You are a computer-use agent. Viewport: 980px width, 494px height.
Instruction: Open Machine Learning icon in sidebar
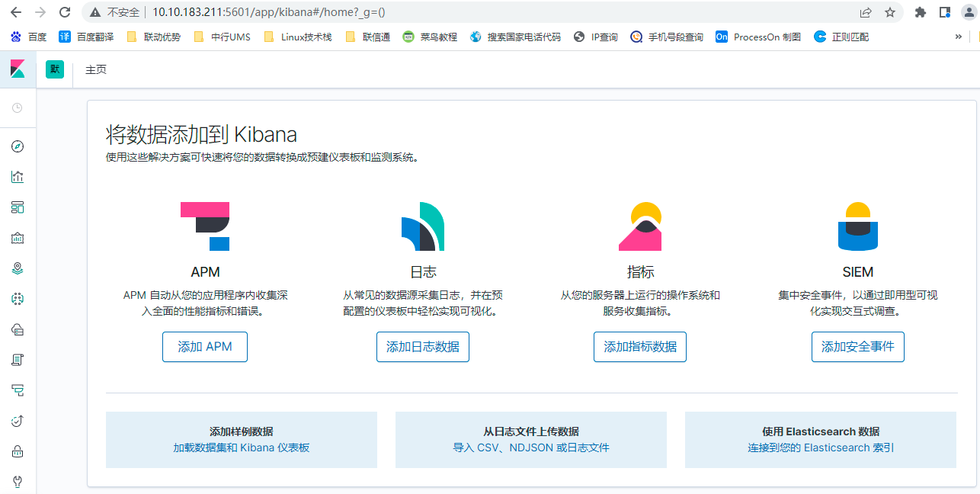[18, 299]
